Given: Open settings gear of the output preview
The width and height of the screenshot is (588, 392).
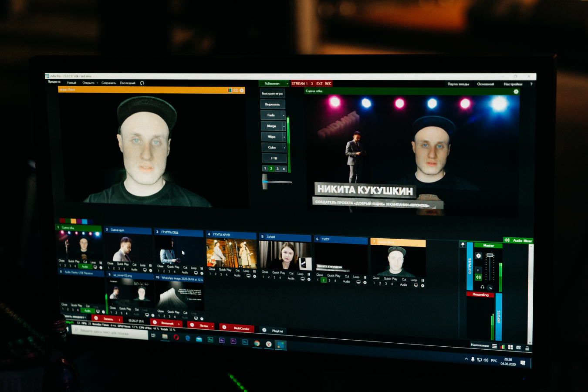Looking at the screenshot, I should pyautogui.click(x=516, y=91).
